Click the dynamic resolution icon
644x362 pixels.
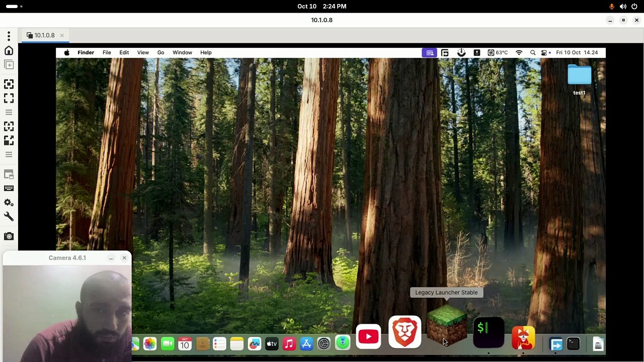coord(9,126)
